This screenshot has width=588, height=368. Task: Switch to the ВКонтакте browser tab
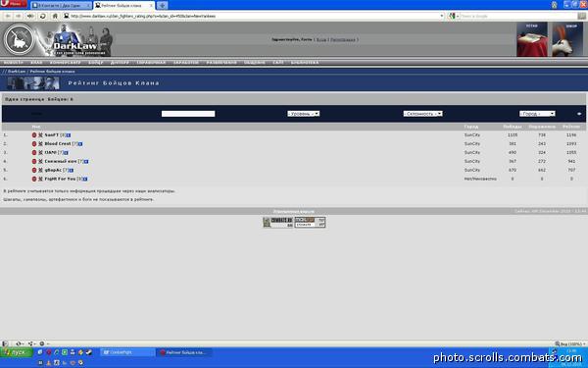tap(60, 6)
